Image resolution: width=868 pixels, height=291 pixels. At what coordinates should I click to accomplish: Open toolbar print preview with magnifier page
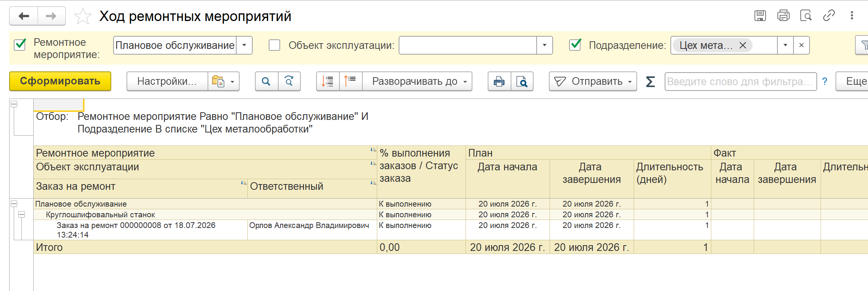tap(522, 81)
